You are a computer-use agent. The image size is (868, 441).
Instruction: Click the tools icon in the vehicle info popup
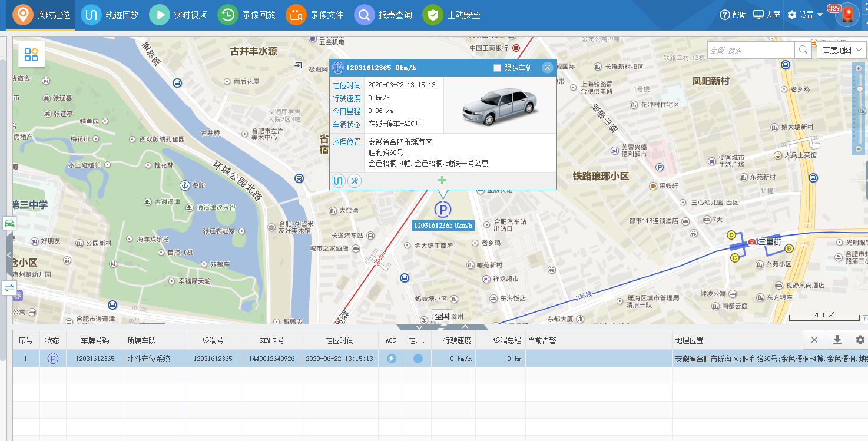tap(354, 181)
